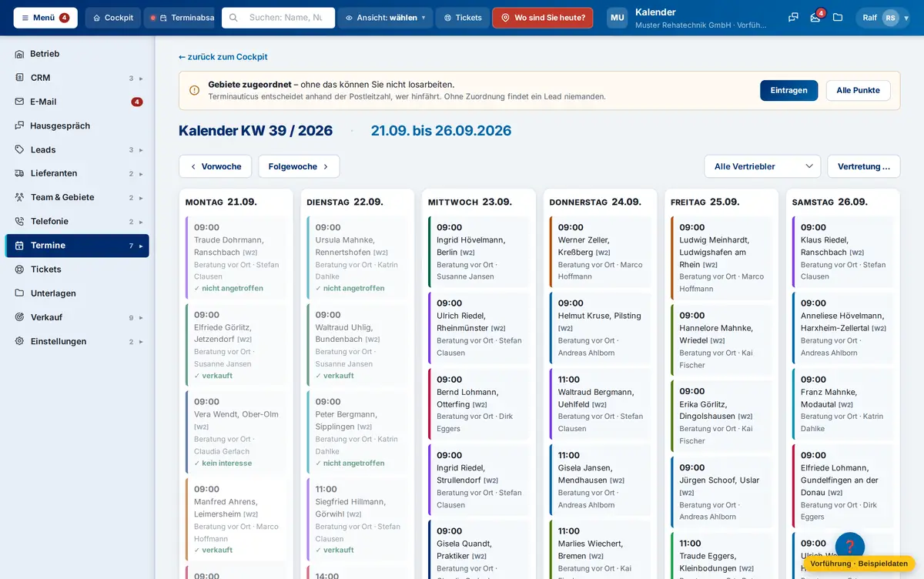Screen dimensions: 924x579
Task: Click the Einstellungen gear icon
Action: pyautogui.click(x=19, y=341)
